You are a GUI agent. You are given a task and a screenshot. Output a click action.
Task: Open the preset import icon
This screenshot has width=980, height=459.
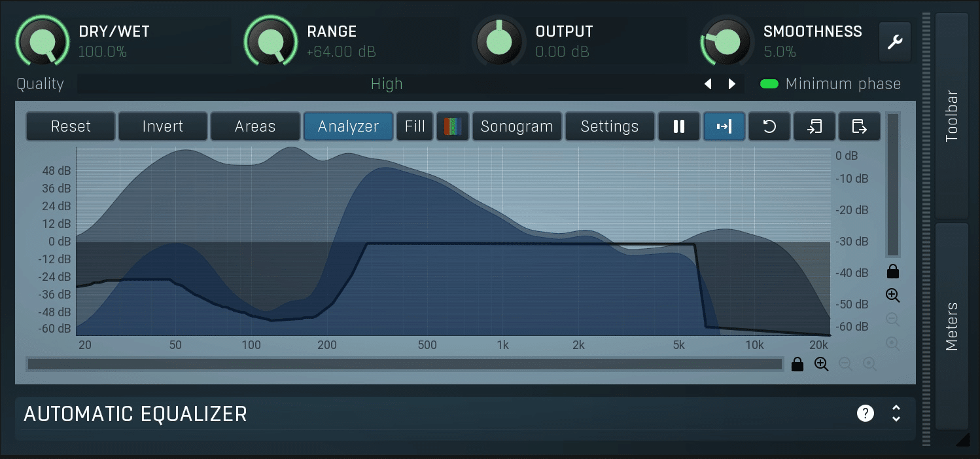[814, 126]
